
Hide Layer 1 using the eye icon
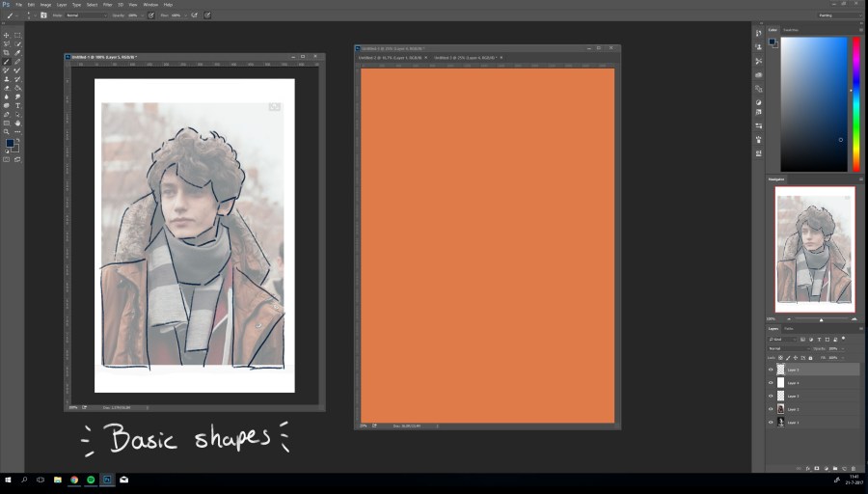click(x=771, y=423)
